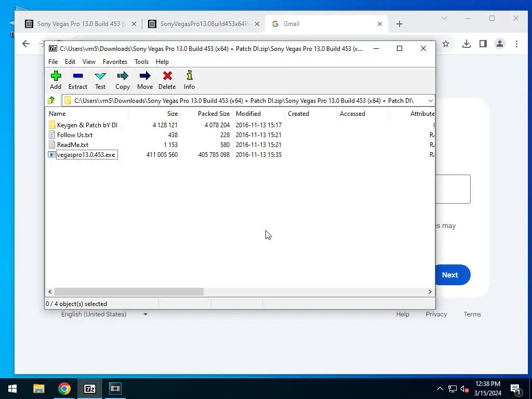Sort by Modified column header

[x=259, y=114]
